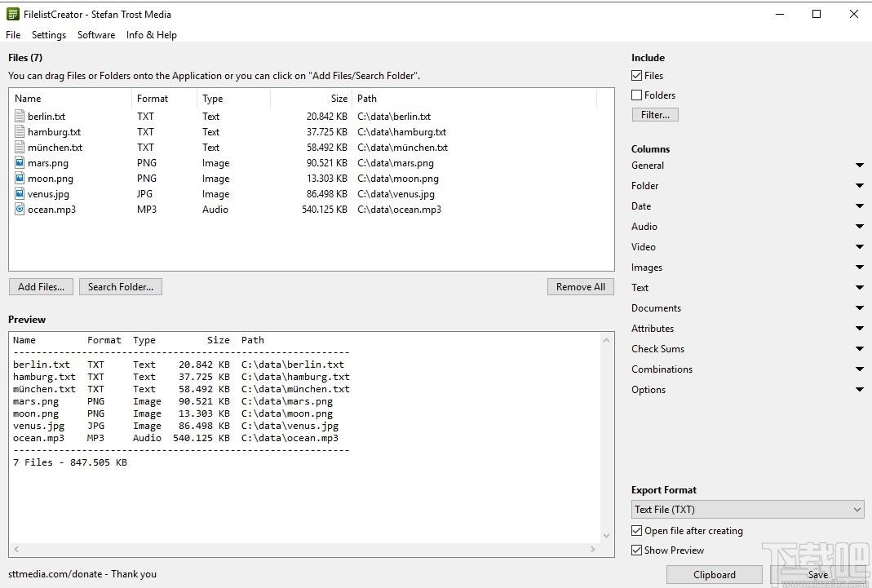Screen dimensions: 872x588
Task: Expand the Documents columns section
Action: click(x=859, y=308)
